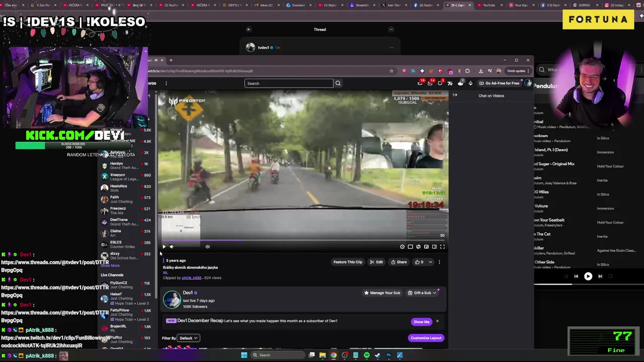Image resolution: width=644 pixels, height=362 pixels.
Task: Select Island, Pt. I (Dawn) track
Action: 551,150
